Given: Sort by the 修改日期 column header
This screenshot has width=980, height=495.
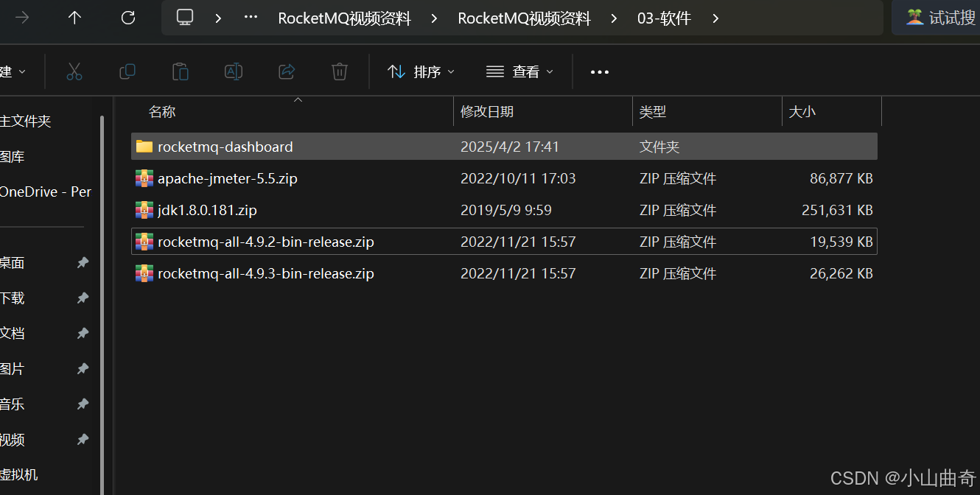Looking at the screenshot, I should 487,112.
